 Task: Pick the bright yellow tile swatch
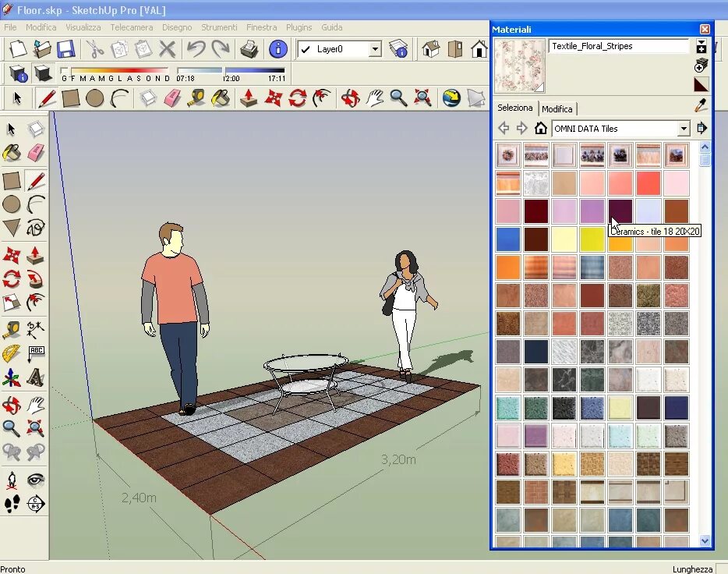tap(592, 239)
